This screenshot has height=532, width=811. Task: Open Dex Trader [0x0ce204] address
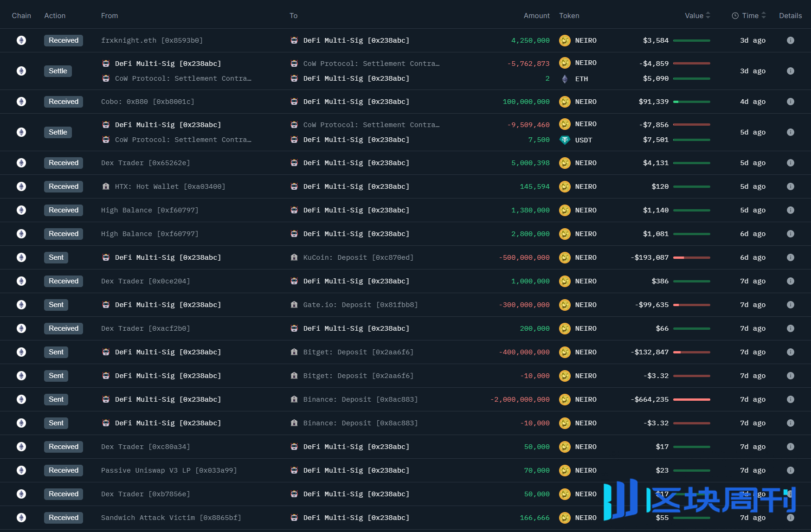coord(146,281)
